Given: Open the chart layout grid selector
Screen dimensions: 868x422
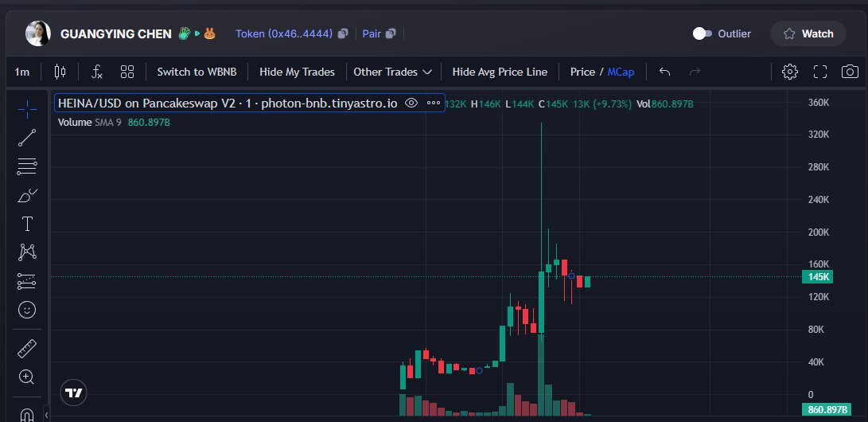Looking at the screenshot, I should pyautogui.click(x=127, y=72).
